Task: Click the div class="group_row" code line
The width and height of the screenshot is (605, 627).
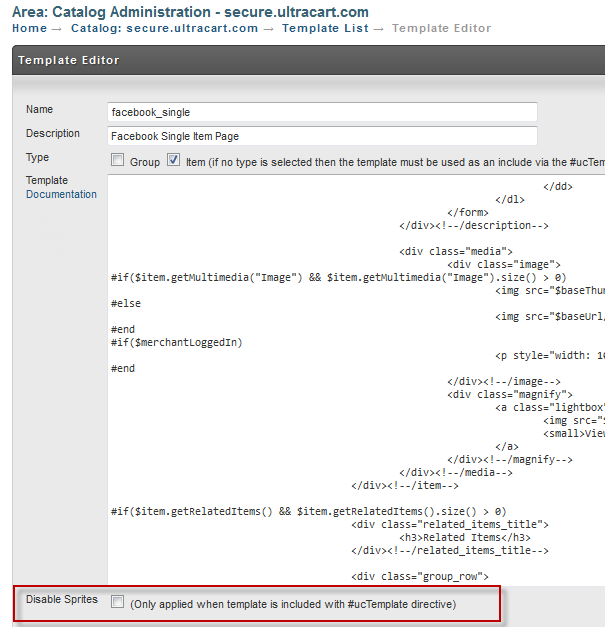Action: point(420,577)
